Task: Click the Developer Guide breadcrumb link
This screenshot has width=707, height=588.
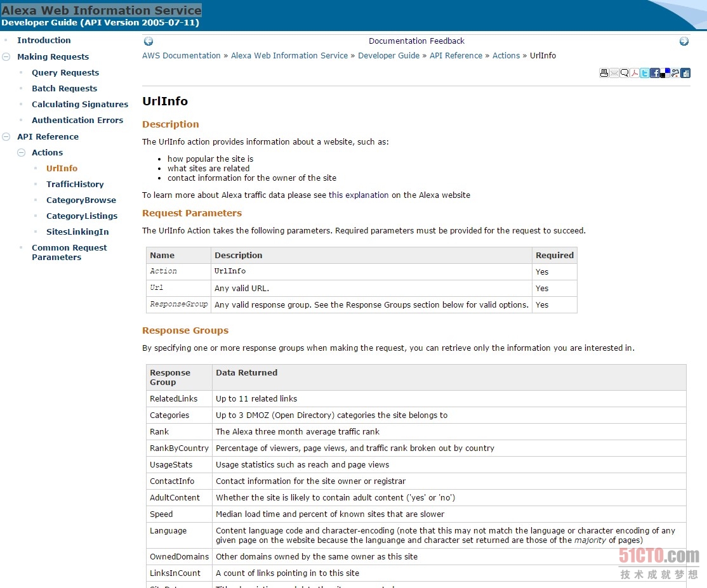Action: click(x=388, y=56)
